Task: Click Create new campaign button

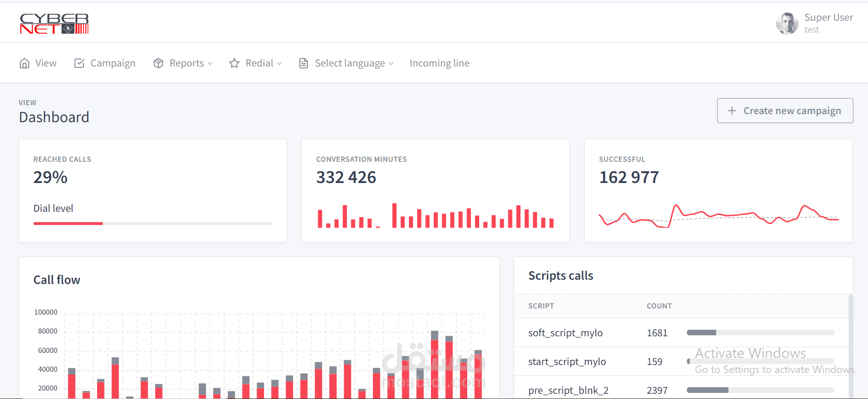Action: pyautogui.click(x=785, y=110)
